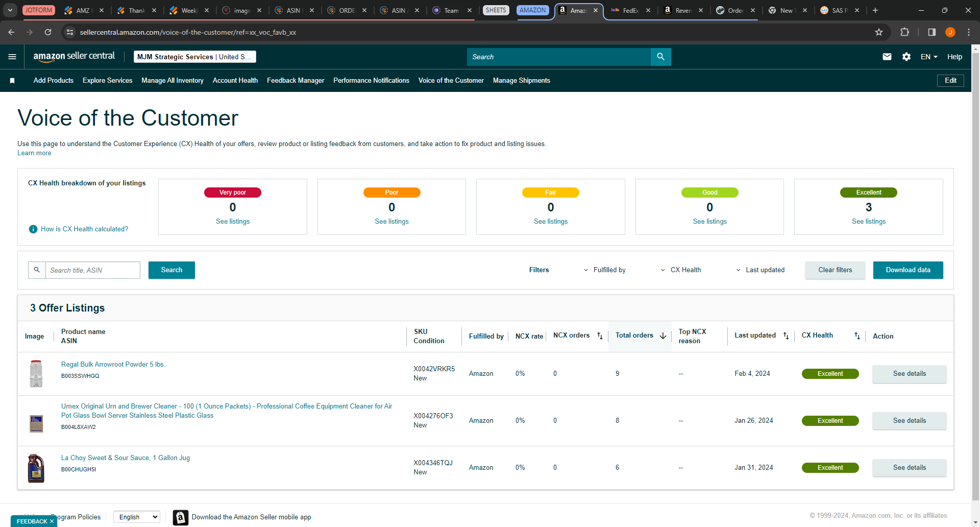Click the bookmark icon left of Add Products
Screen dimensions: 980x527
click(12, 81)
